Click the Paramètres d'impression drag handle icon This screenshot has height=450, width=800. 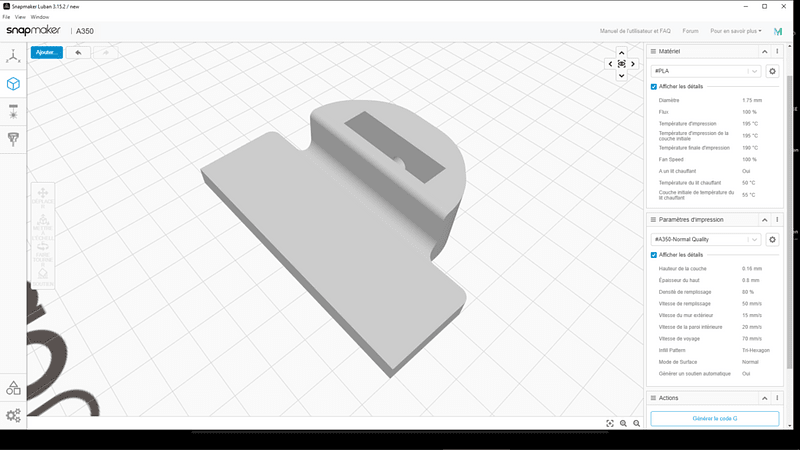click(653, 219)
